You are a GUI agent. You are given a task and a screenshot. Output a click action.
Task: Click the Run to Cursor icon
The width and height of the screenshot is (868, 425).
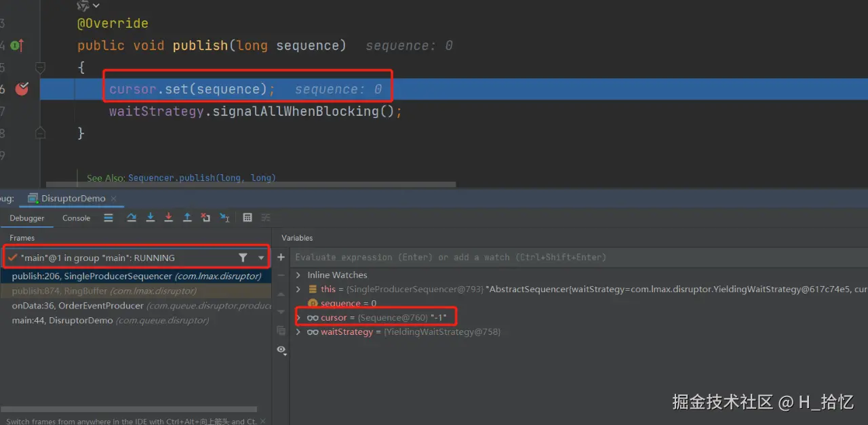224,218
